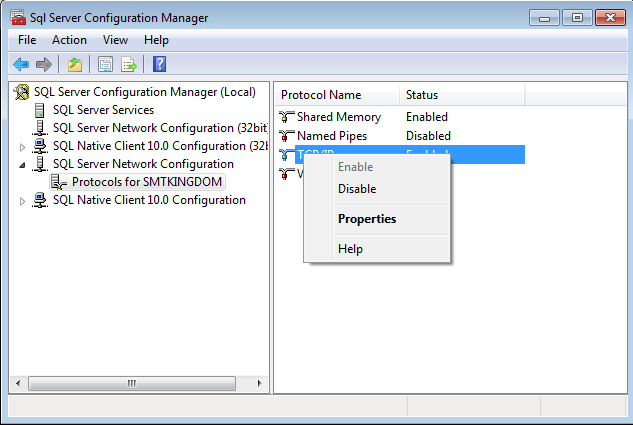Click the Up one level folder icon
The image size is (633, 425).
click(75, 64)
